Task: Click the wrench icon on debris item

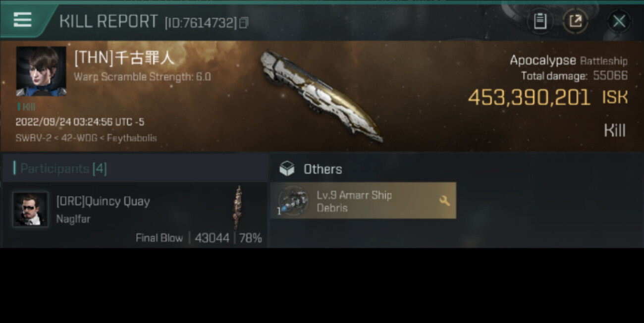Action: pyautogui.click(x=444, y=201)
